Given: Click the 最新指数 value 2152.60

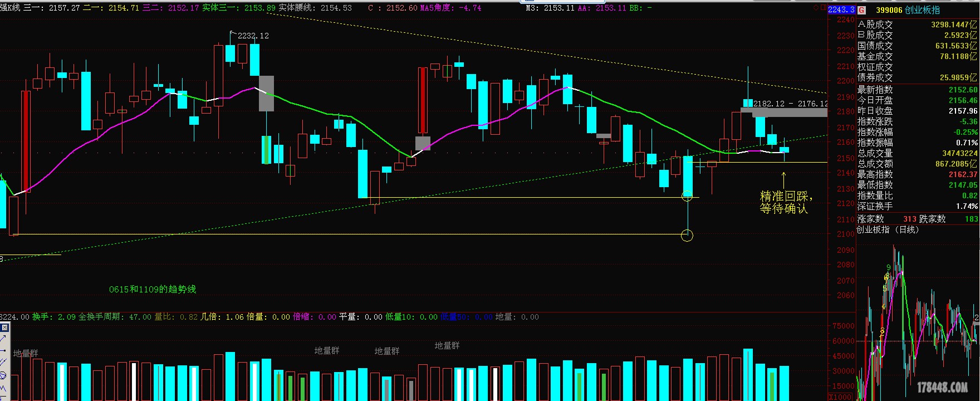Looking at the screenshot, I should (963, 90).
